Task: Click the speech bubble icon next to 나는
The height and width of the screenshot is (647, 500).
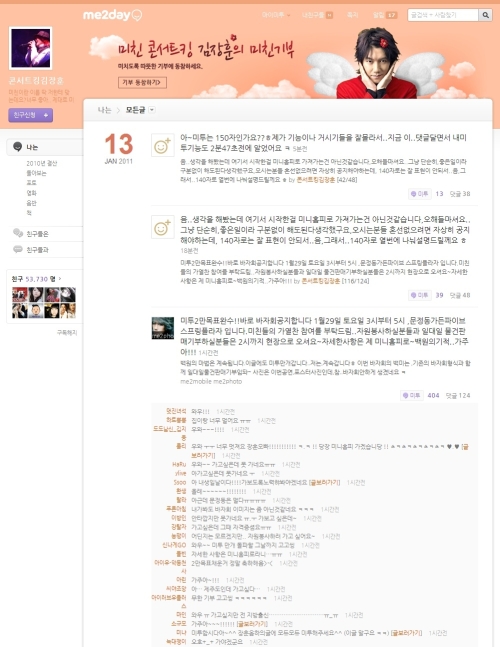Action: tap(17, 147)
